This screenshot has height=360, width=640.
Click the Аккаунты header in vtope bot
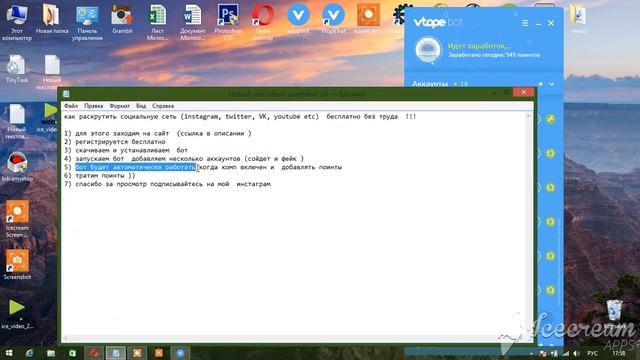[x=430, y=84]
